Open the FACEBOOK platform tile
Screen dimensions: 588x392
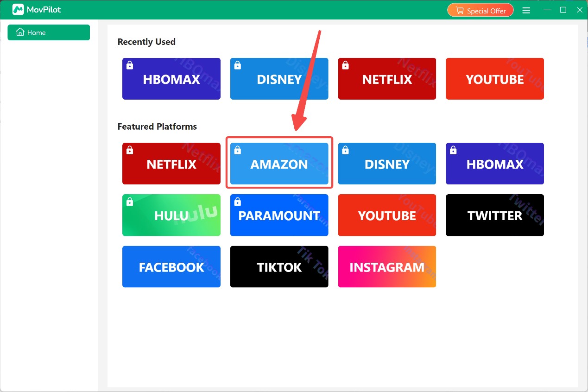point(171,266)
